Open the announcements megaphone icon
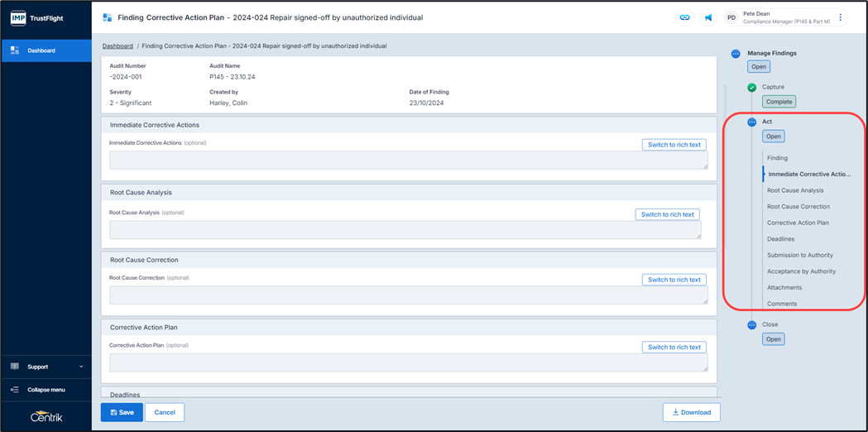 (708, 17)
